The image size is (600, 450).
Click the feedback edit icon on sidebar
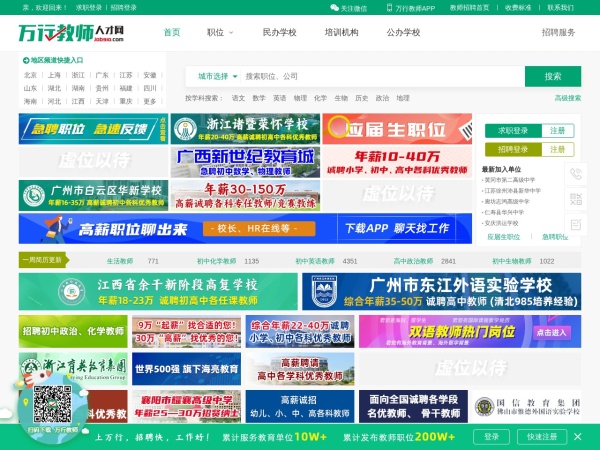576,224
